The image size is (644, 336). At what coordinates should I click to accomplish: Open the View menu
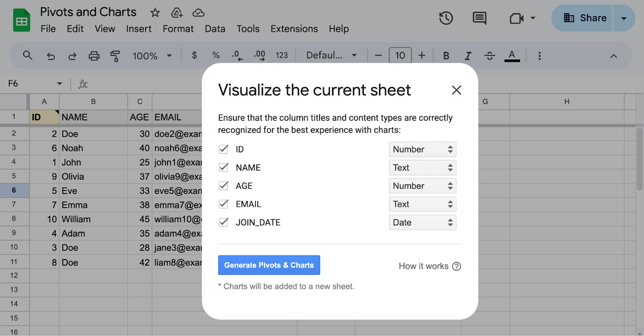(105, 29)
